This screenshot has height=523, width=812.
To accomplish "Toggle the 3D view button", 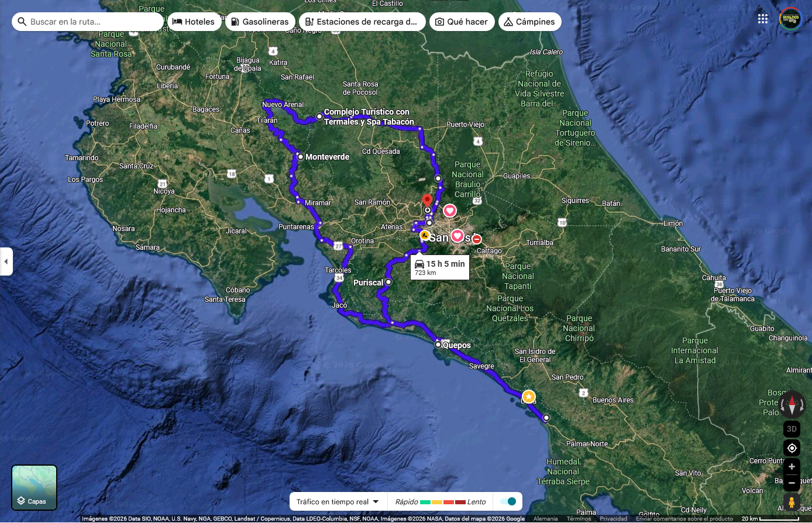I will tap(792, 429).
